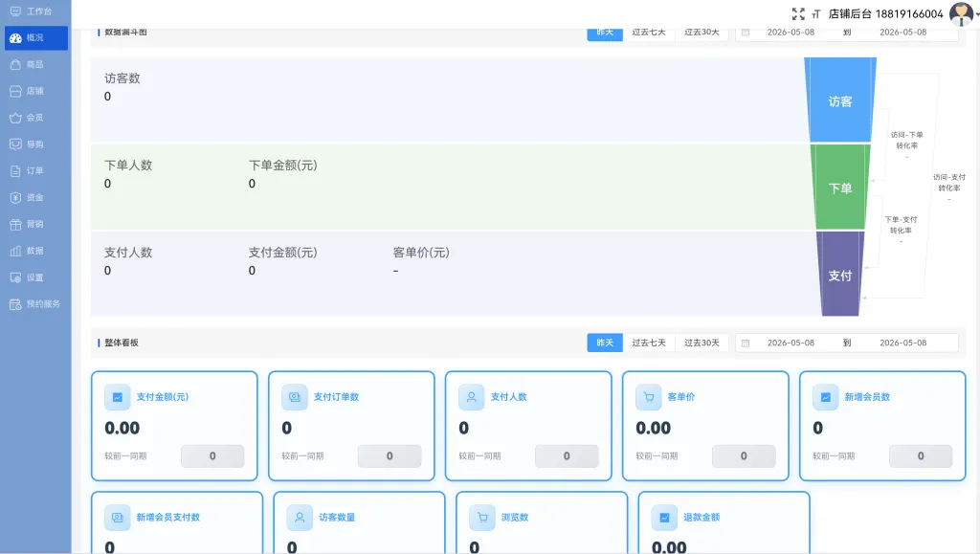Image resolution: width=980 pixels, height=554 pixels.
Task: Click the 浏览数 card cart icon
Action: (x=482, y=518)
